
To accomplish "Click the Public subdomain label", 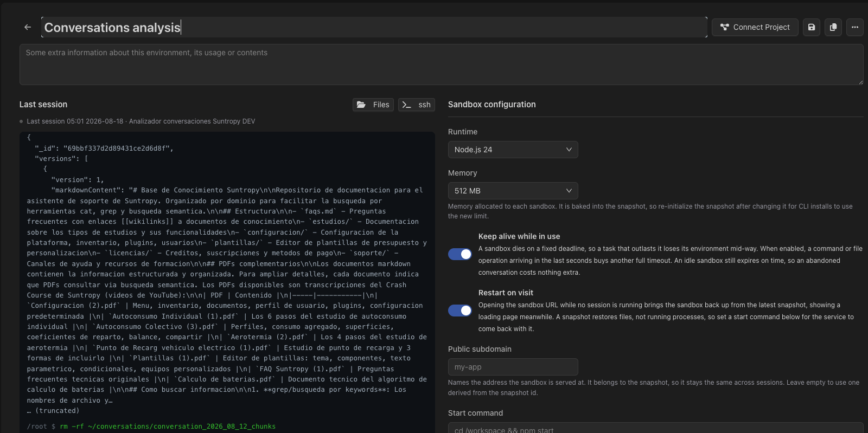I will 480,349.
